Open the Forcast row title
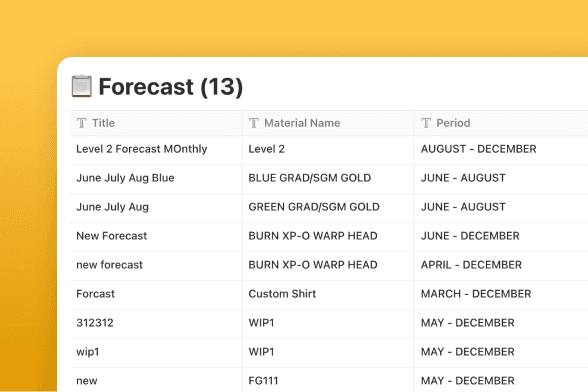The image size is (588, 392). pos(95,294)
